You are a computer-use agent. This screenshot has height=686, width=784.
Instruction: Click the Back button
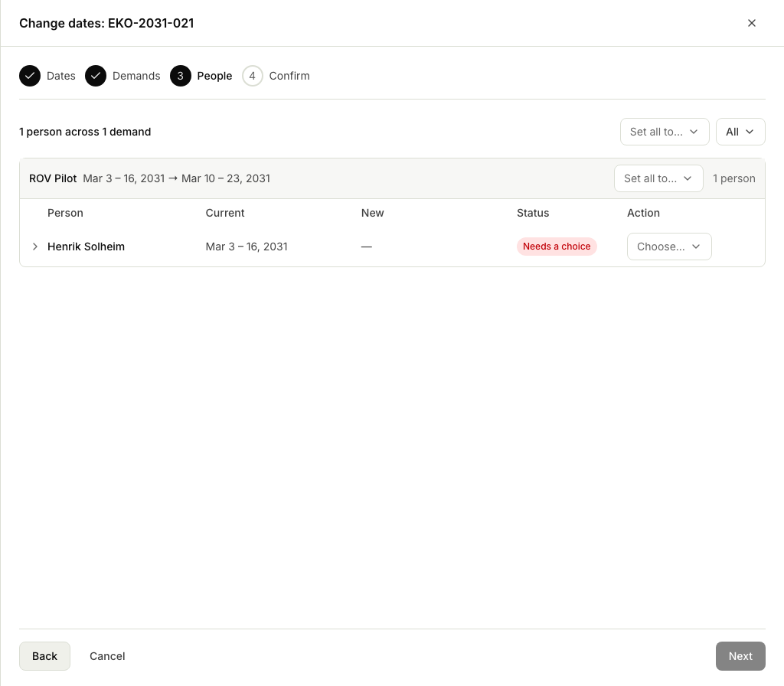tap(44, 656)
